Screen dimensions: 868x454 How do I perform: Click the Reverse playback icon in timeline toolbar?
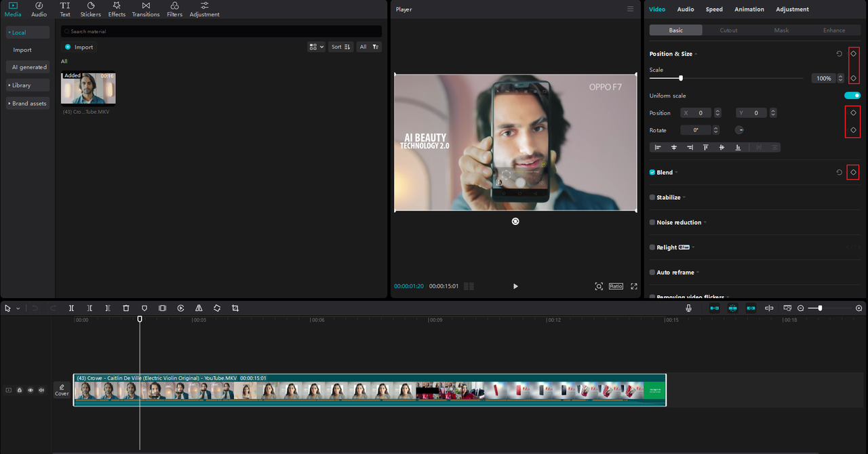click(181, 308)
